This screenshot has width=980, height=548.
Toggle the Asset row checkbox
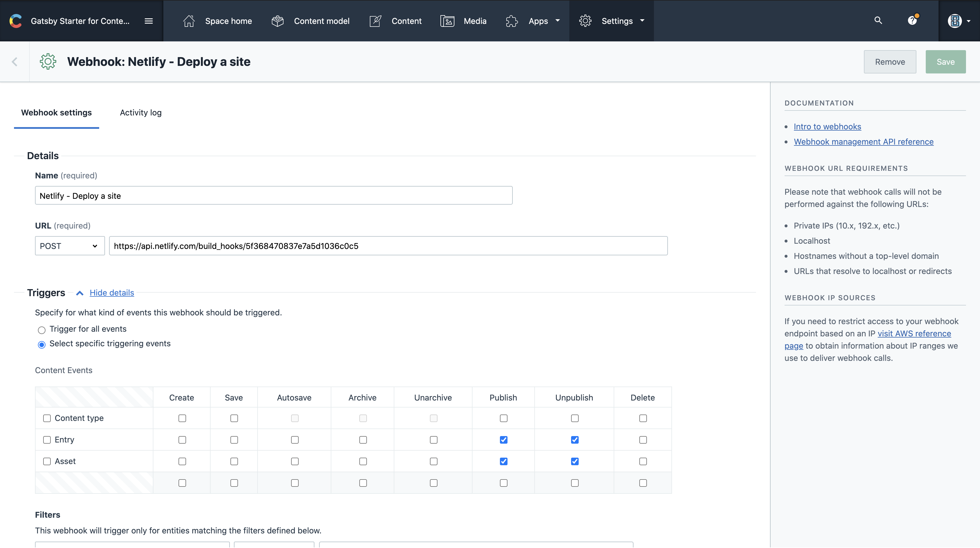(47, 461)
